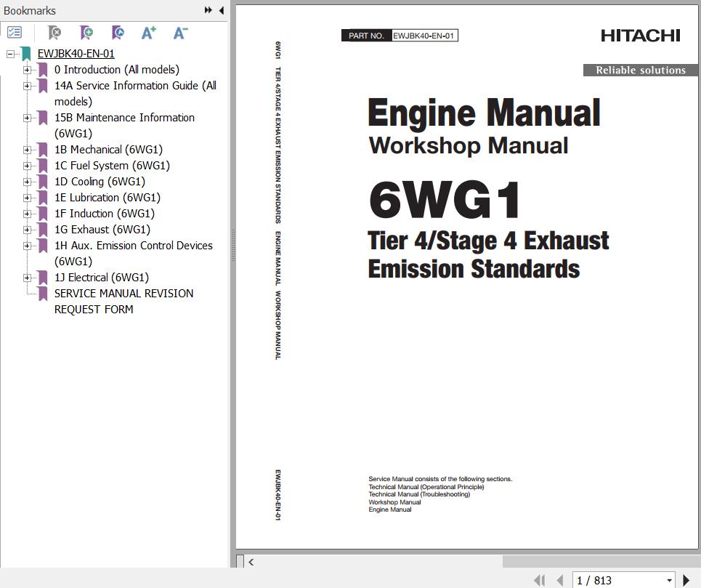Select 1F Induction (6WG1) bookmark
Screen dimensions: 701x588
pos(104,213)
